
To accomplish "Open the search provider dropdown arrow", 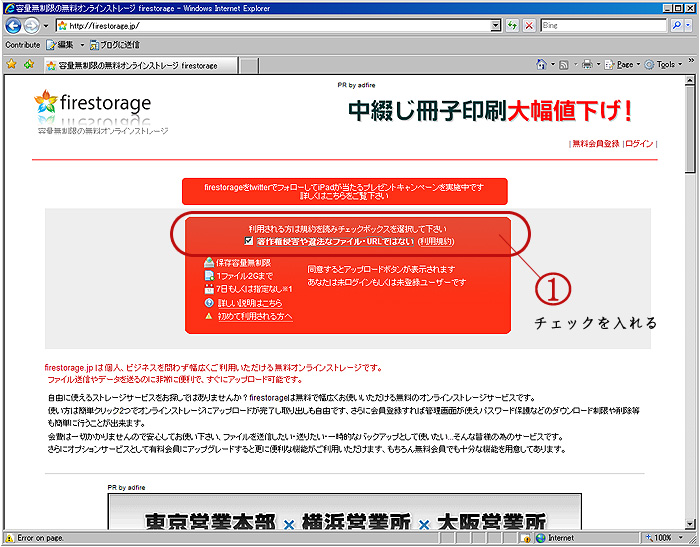I will (x=688, y=26).
